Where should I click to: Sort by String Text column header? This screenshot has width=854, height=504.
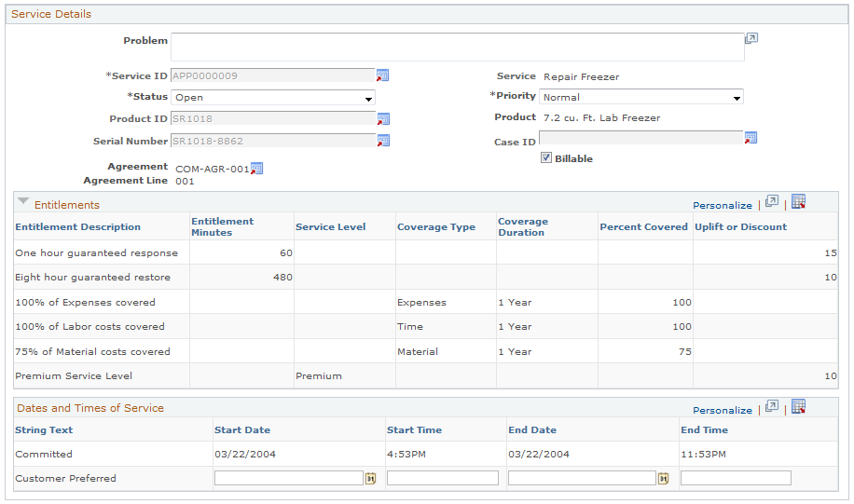44,430
